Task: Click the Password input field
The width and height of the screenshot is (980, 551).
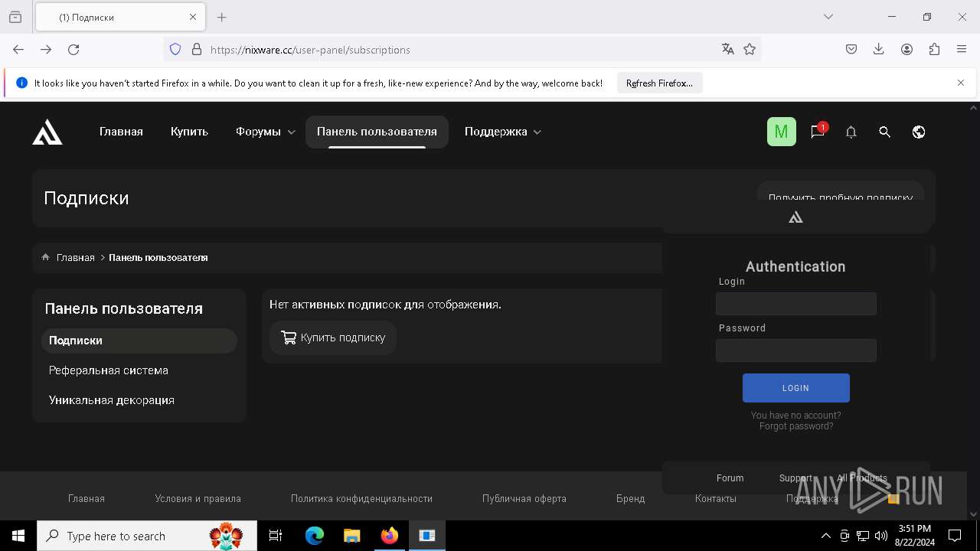Action: tap(795, 350)
